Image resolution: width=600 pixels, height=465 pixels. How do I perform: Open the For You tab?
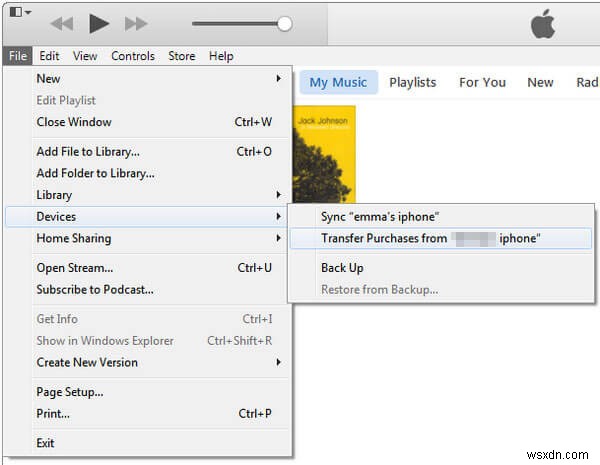(483, 82)
